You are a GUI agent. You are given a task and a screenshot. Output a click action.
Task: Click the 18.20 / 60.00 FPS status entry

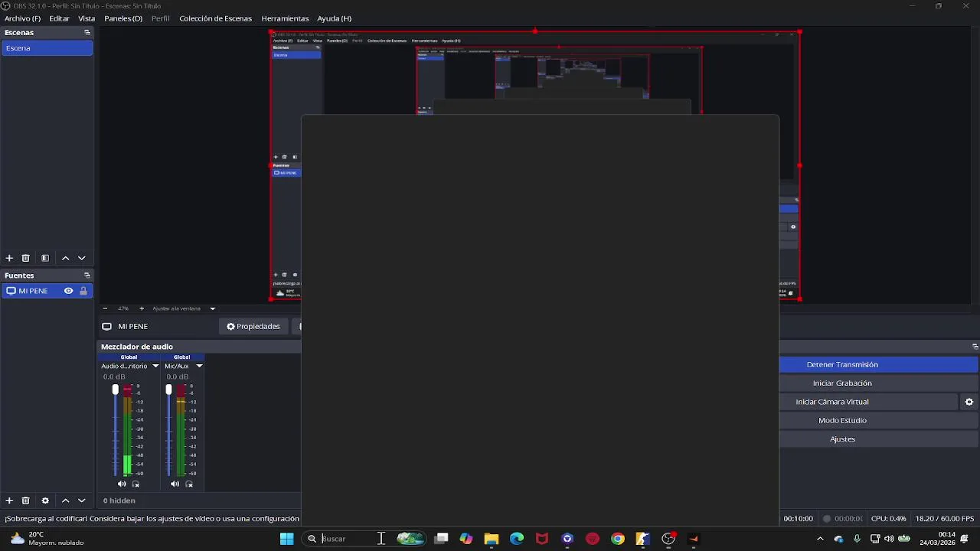click(x=945, y=519)
